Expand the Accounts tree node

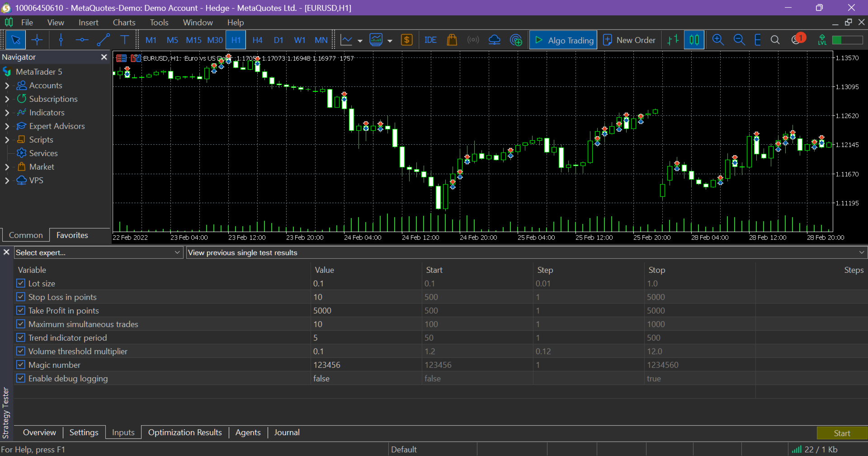(7, 85)
